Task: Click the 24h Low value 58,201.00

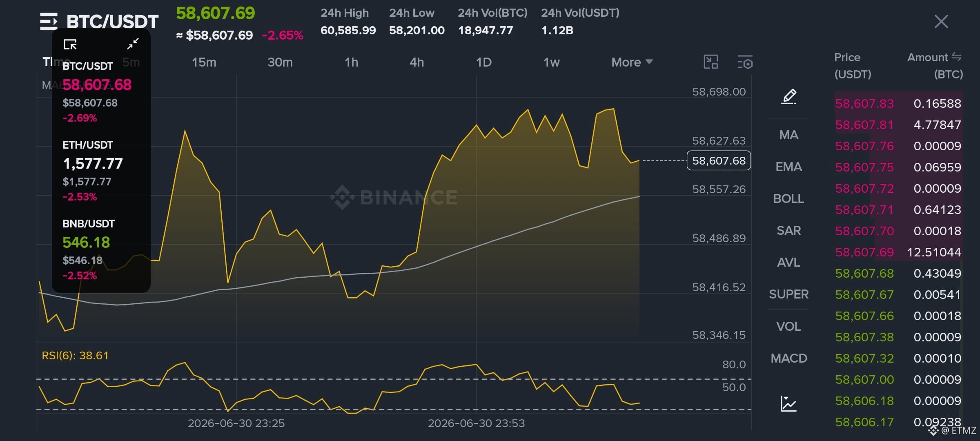Action: click(x=416, y=30)
